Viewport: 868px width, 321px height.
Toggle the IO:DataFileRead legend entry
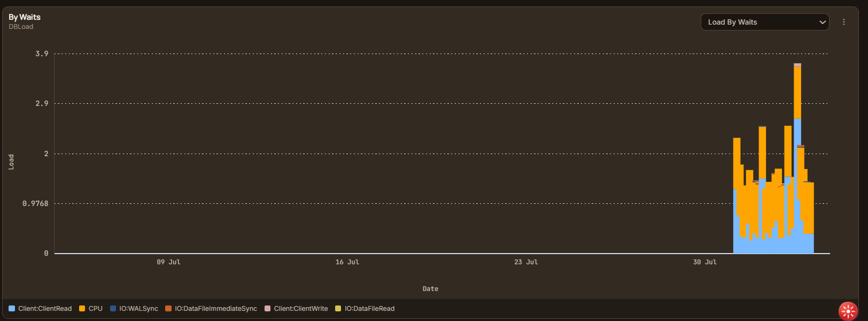tap(365, 309)
